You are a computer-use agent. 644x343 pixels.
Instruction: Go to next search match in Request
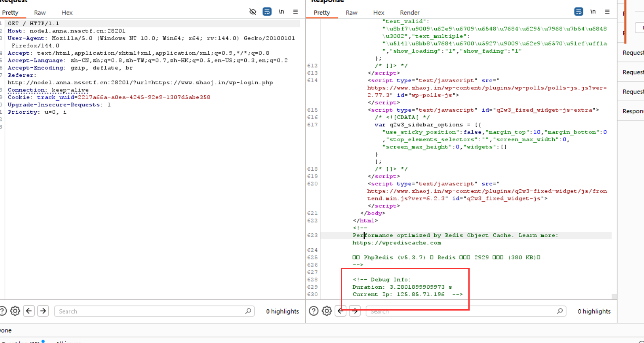click(x=43, y=311)
